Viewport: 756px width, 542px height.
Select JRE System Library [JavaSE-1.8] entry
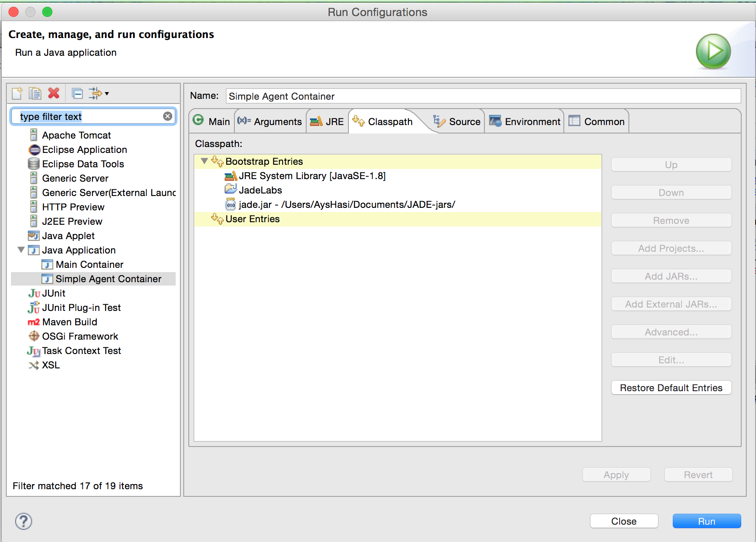tap(312, 176)
